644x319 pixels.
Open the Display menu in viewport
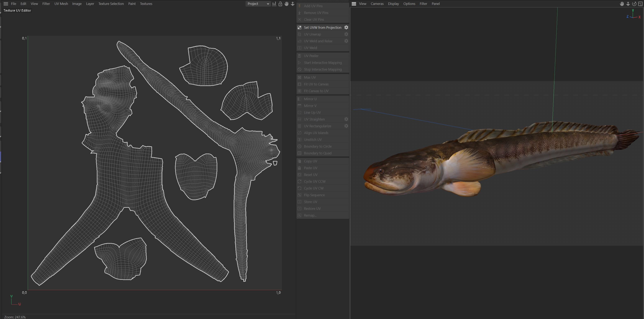pos(393,4)
